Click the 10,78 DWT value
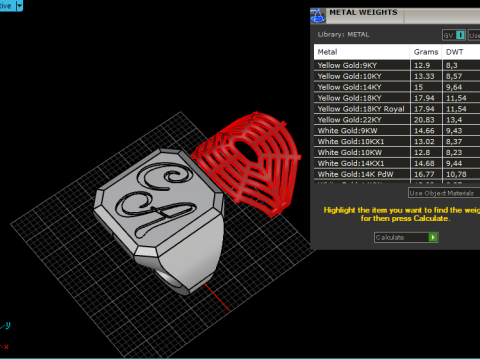480x360 pixels. [x=456, y=174]
